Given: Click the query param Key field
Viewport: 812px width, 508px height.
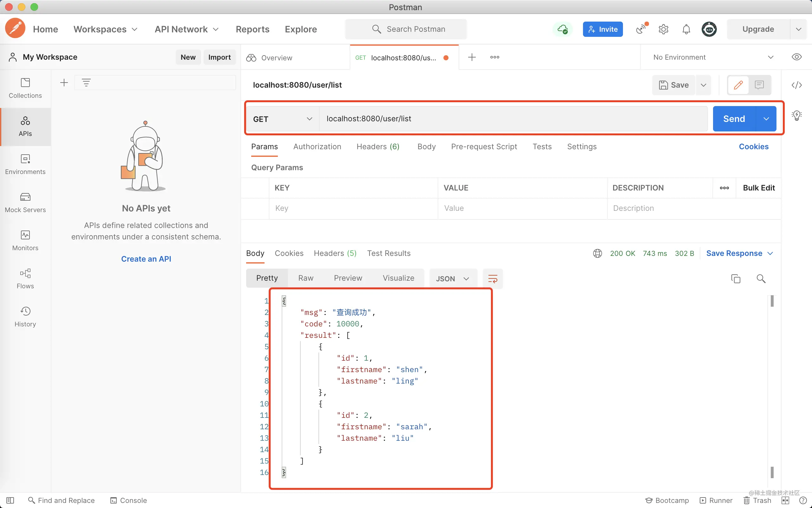Looking at the screenshot, I should click(353, 208).
